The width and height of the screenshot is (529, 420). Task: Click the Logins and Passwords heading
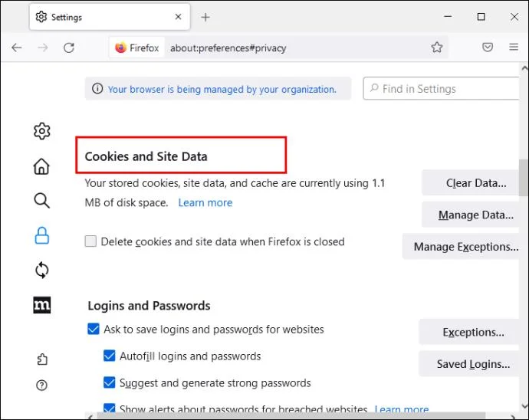pos(149,306)
